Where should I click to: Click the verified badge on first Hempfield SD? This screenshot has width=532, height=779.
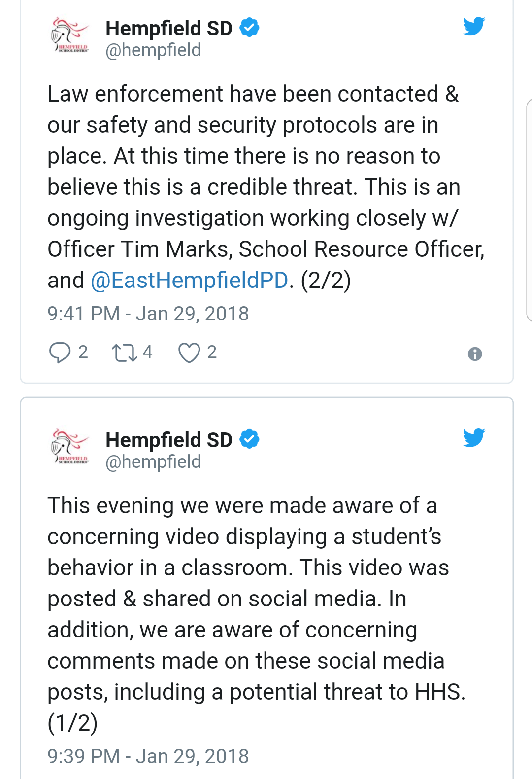point(249,28)
